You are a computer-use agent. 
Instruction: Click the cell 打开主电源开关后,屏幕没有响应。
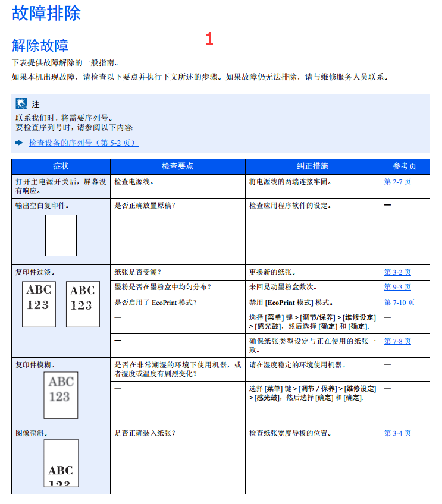(x=61, y=187)
